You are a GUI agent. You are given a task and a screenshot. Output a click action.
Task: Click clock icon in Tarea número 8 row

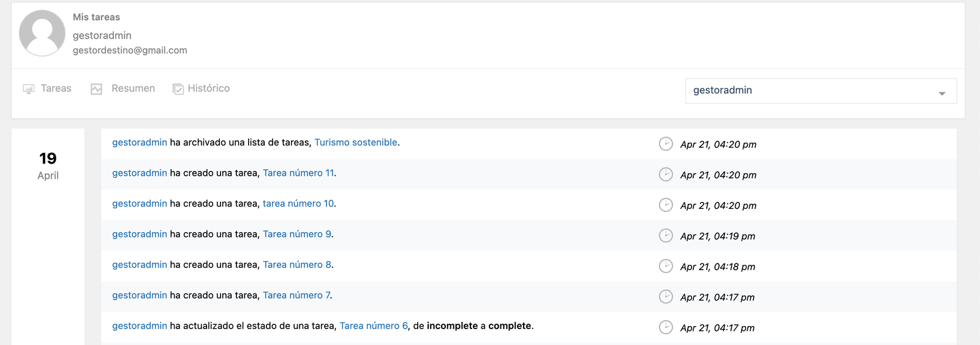tap(666, 266)
